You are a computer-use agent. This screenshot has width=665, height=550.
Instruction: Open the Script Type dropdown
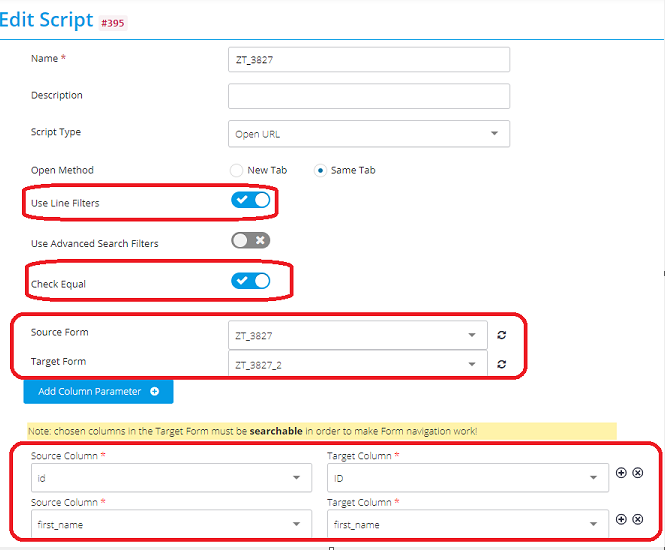369,134
